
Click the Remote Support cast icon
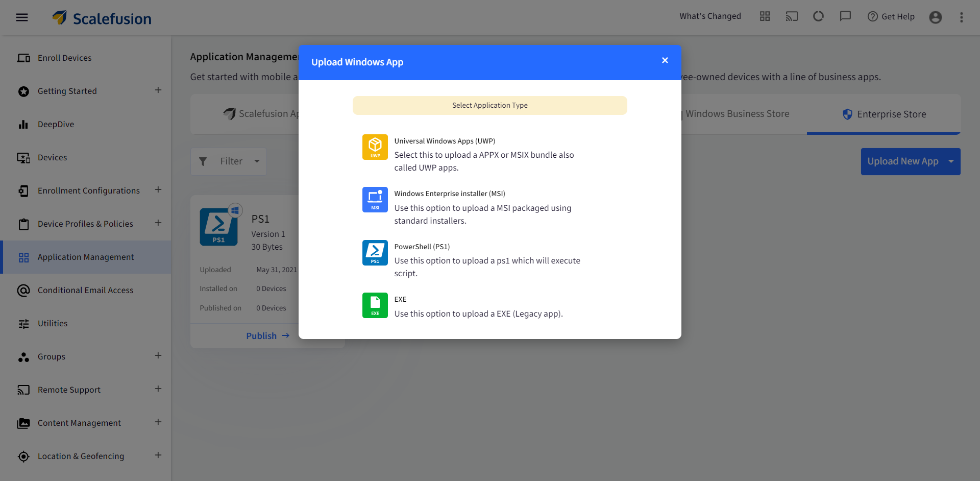23,390
